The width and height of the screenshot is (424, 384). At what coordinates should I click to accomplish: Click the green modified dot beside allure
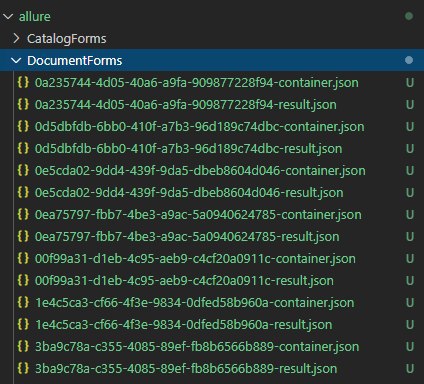409,16
